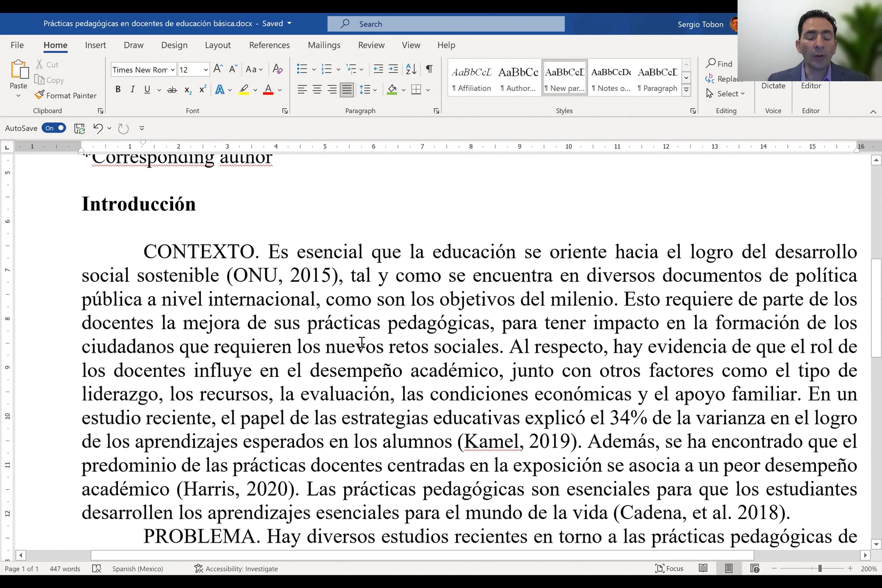882x588 pixels.
Task: Apply justify text alignment
Action: pos(347,90)
